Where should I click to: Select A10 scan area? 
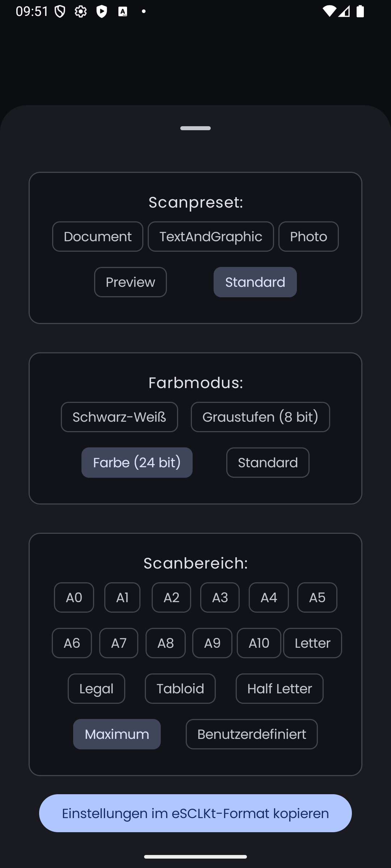(x=259, y=643)
